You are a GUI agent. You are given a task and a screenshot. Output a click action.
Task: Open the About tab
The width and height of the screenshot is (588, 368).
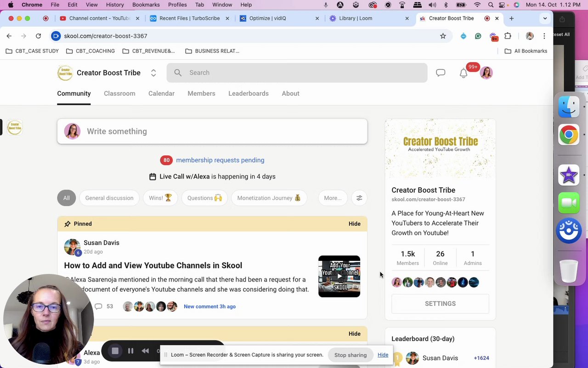click(290, 93)
